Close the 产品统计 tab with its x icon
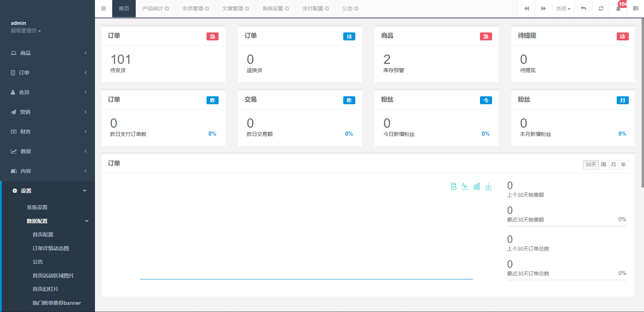The width and height of the screenshot is (644, 312). tap(167, 9)
